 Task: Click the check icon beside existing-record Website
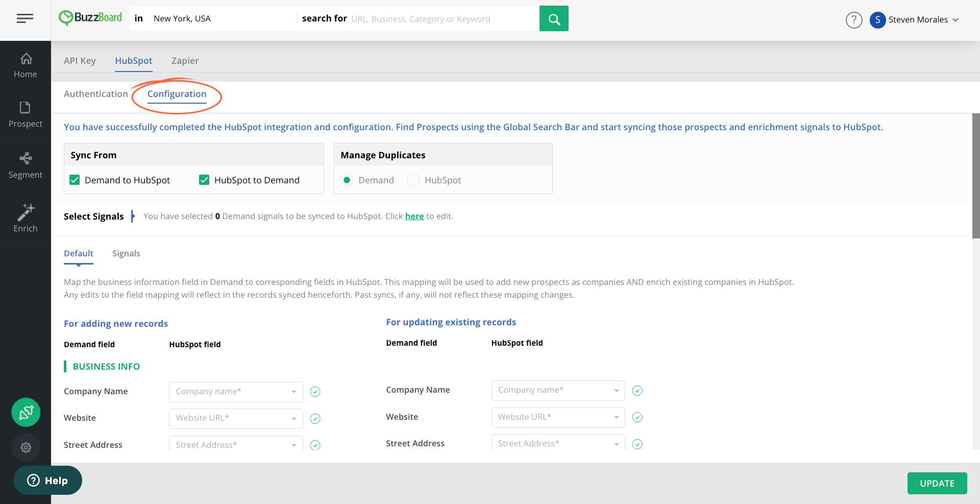tap(637, 417)
